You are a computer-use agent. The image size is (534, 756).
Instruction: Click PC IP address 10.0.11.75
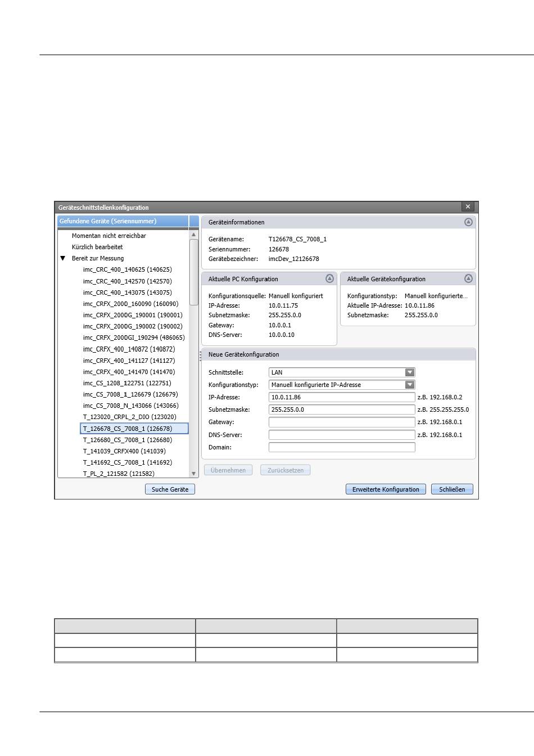tap(283, 305)
